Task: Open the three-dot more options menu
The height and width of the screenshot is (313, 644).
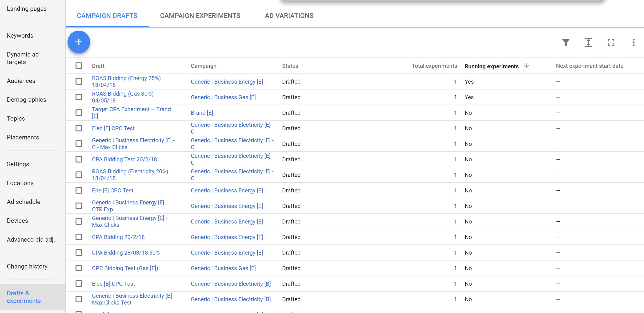Action: (x=633, y=42)
